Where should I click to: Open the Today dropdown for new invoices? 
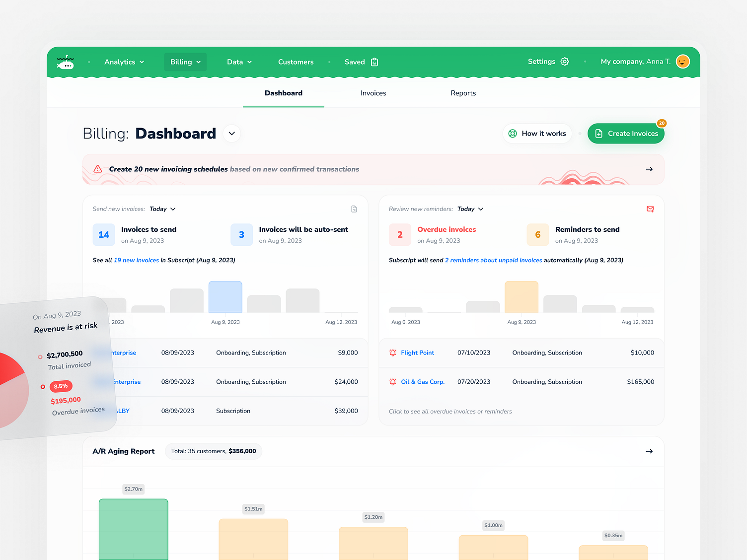162,209
